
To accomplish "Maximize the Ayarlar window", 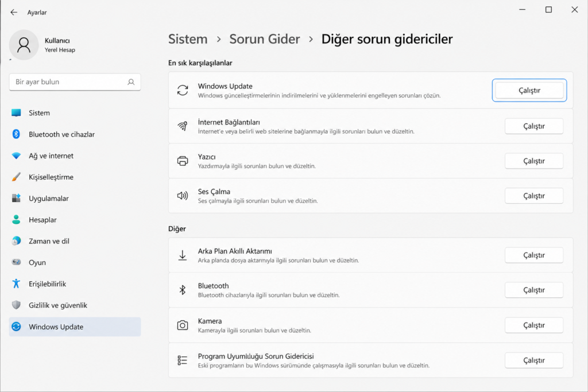I will pyautogui.click(x=548, y=10).
